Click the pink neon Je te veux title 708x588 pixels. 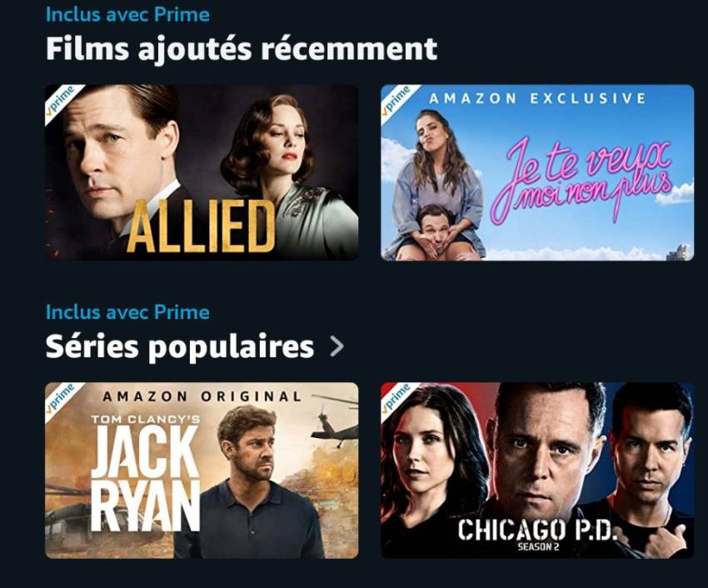(x=588, y=180)
